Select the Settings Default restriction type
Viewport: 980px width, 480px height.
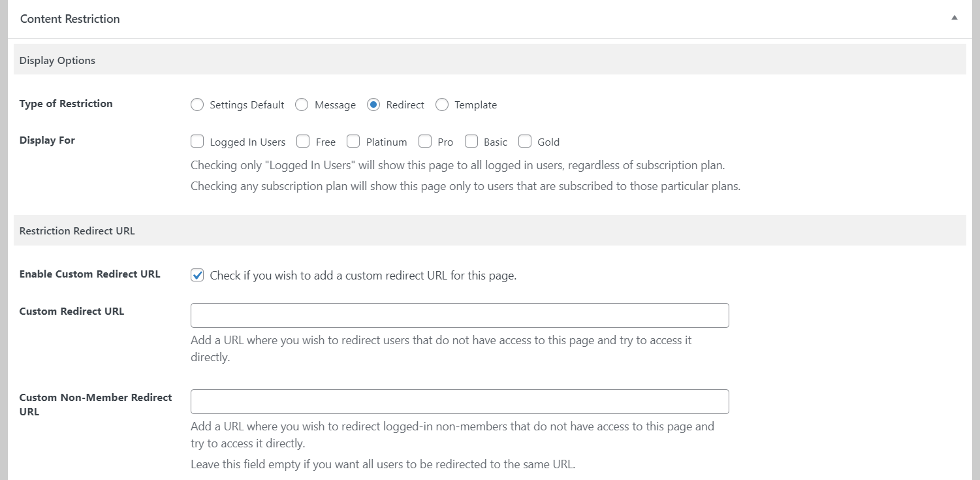tap(197, 104)
